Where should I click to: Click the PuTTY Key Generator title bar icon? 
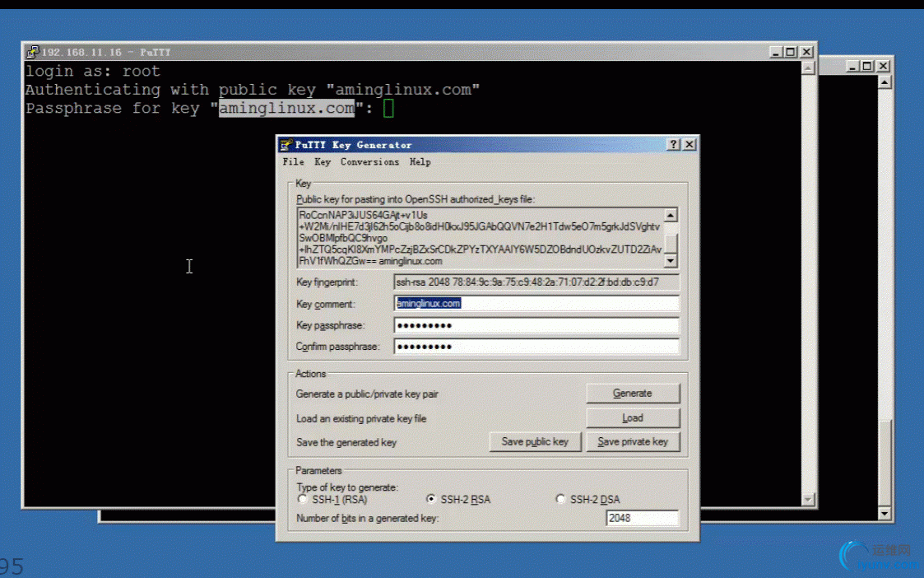click(286, 145)
